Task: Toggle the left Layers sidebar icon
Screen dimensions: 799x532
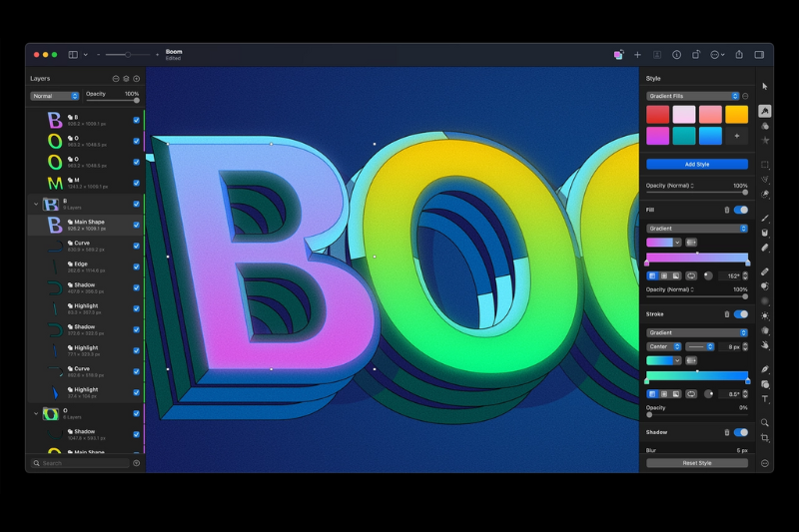Action: 73,55
